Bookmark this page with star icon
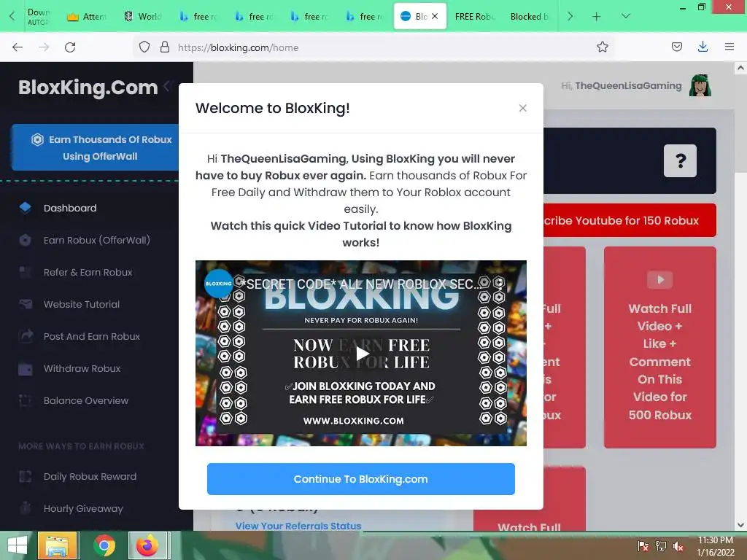Image resolution: width=747 pixels, height=560 pixels. [x=602, y=47]
